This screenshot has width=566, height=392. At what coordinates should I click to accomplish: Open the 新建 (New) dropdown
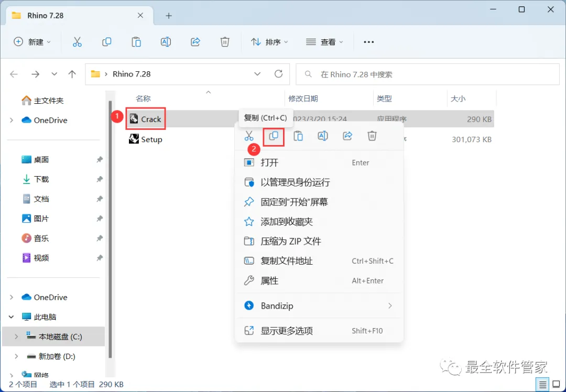click(x=32, y=42)
